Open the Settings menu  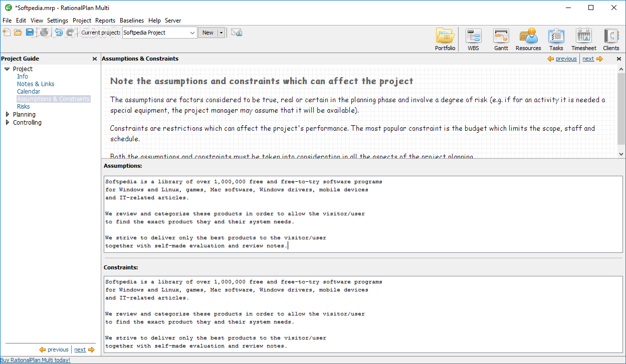(58, 21)
